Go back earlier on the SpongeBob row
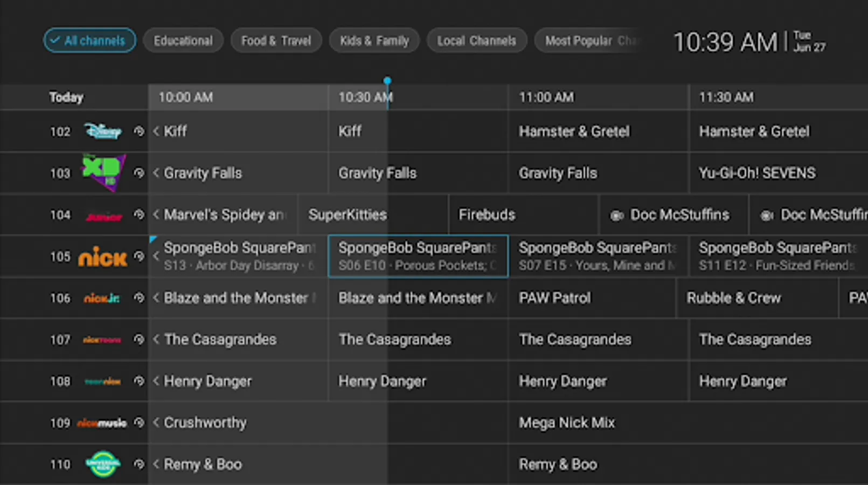Screen dimensions: 868x485 click(x=156, y=256)
